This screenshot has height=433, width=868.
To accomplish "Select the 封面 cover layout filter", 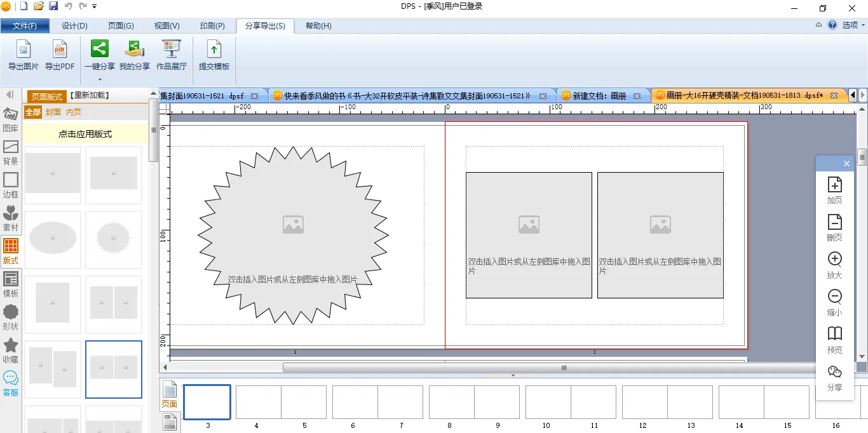I will pyautogui.click(x=53, y=112).
